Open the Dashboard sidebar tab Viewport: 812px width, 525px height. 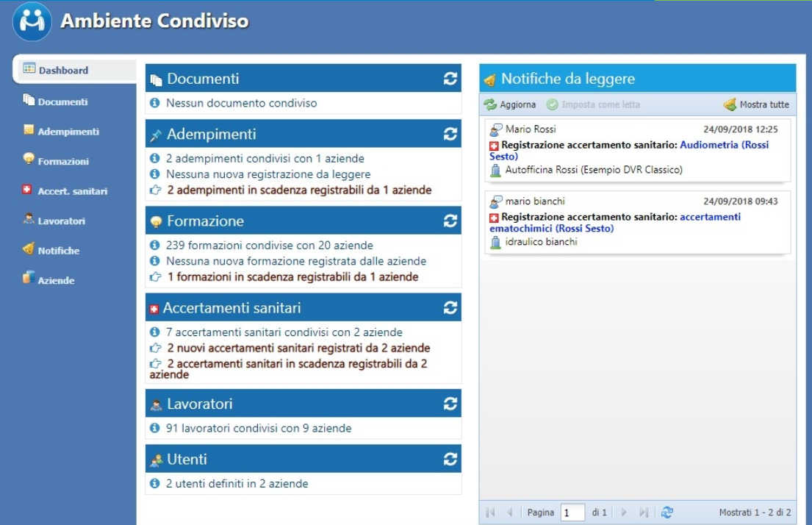tap(62, 71)
